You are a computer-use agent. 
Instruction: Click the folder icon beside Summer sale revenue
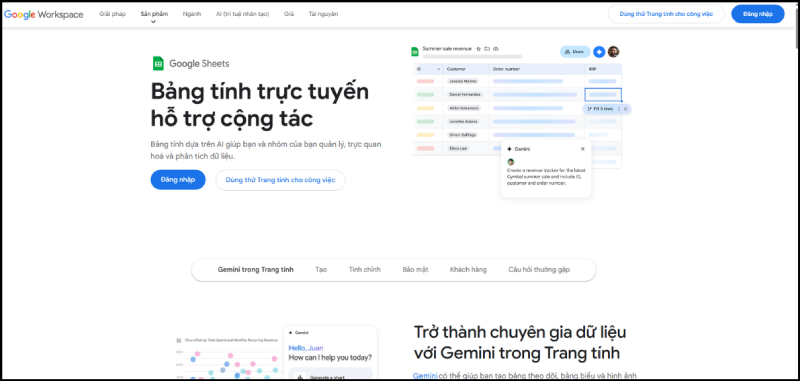[x=487, y=49]
